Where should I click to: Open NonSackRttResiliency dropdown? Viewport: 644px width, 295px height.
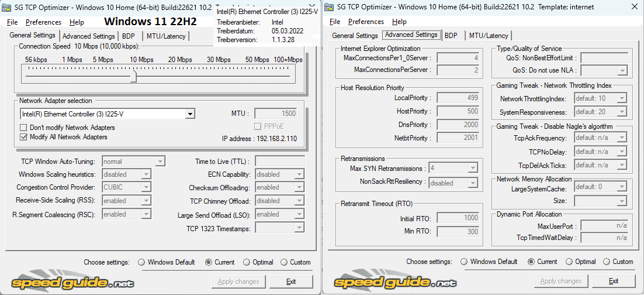pyautogui.click(x=473, y=183)
